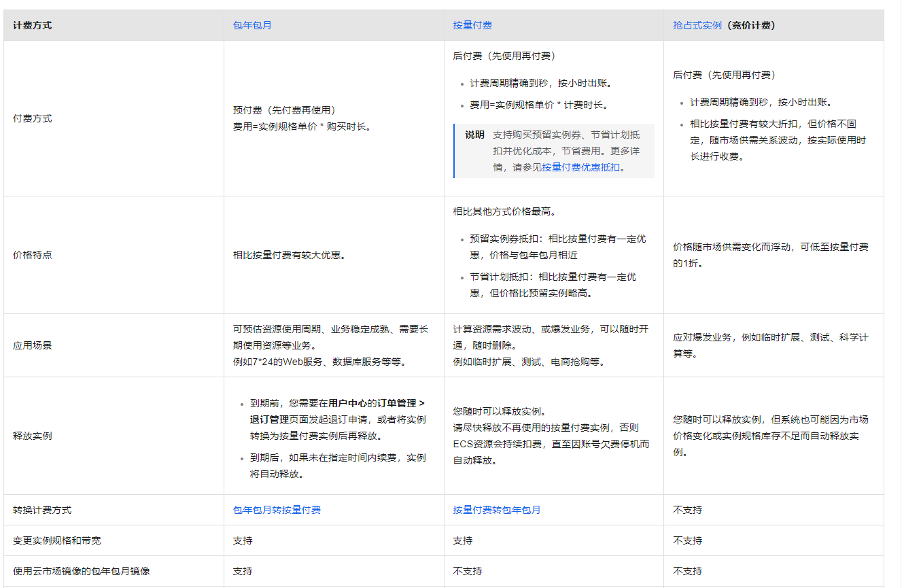Viewport: 904px width, 588px height.
Task: Click 应对爆发业务 cell text
Action: click(771, 345)
